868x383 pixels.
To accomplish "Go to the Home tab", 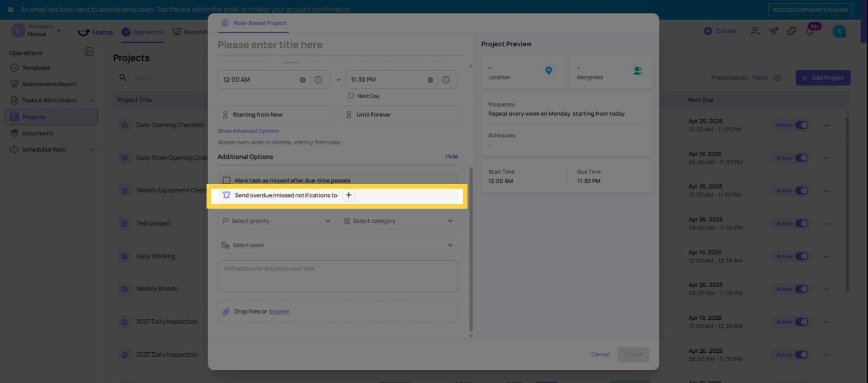I will [x=95, y=32].
